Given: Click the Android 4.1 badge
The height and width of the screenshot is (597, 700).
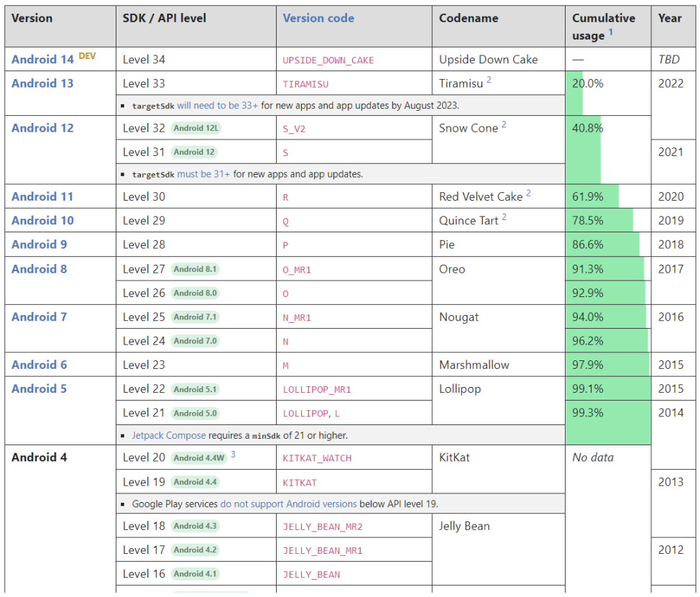Looking at the screenshot, I should [x=195, y=574].
